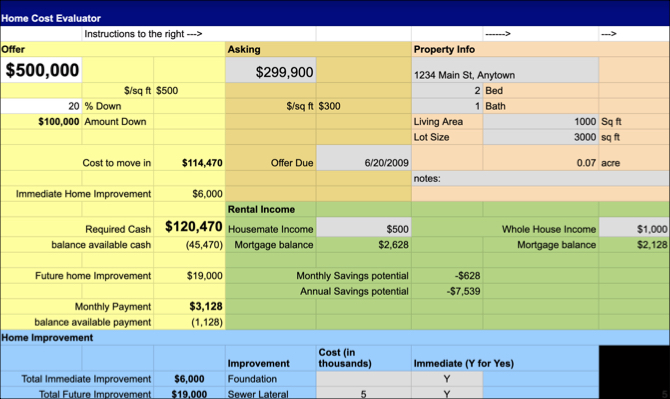Click the Asking section header
Screen dimensions: 670x399
click(244, 49)
